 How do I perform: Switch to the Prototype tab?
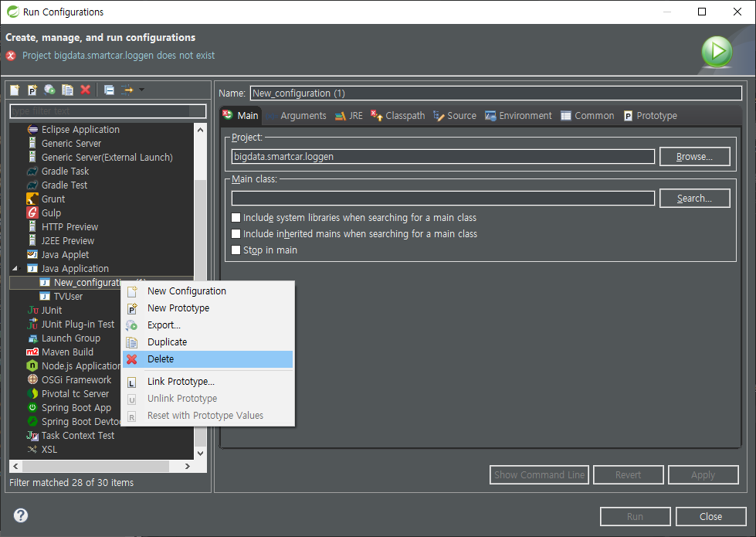[650, 116]
